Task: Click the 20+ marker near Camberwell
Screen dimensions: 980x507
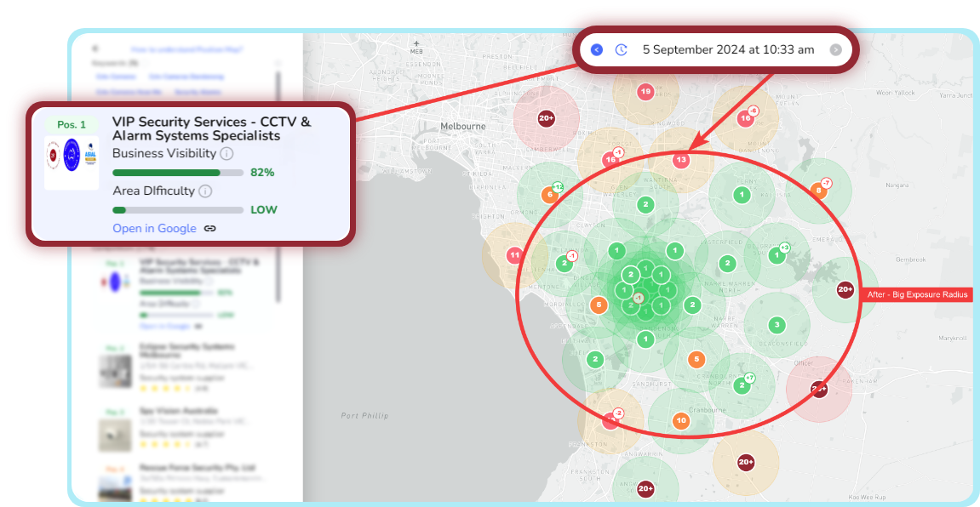Action: click(547, 117)
